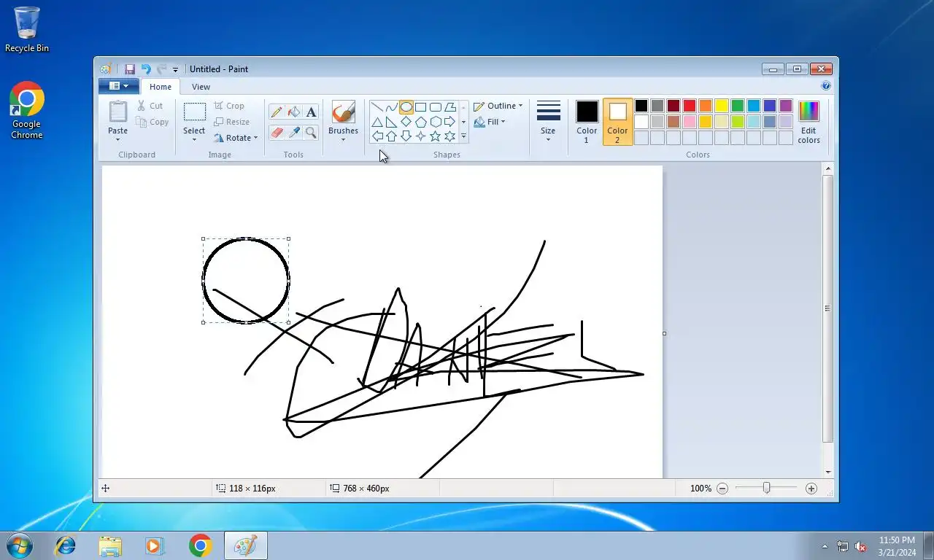The height and width of the screenshot is (560, 934).
Task: Open the Edit colors dialog
Action: [808, 122]
